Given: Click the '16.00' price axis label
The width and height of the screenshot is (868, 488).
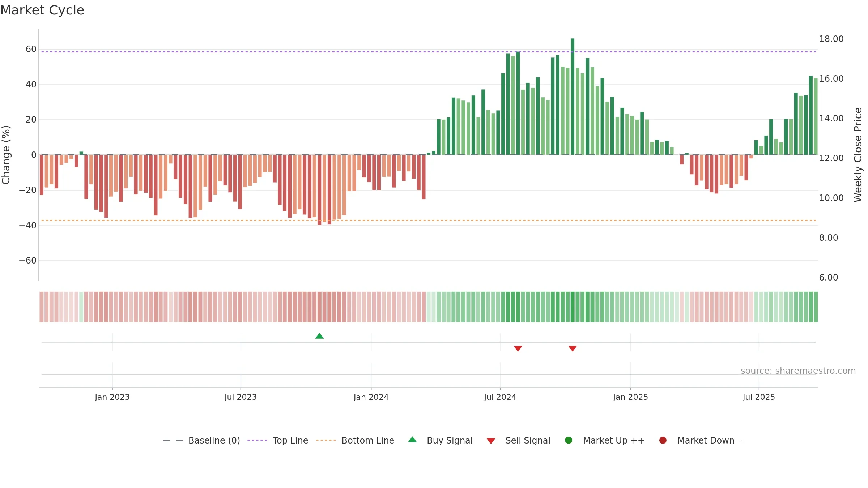Looking at the screenshot, I should pyautogui.click(x=831, y=79).
